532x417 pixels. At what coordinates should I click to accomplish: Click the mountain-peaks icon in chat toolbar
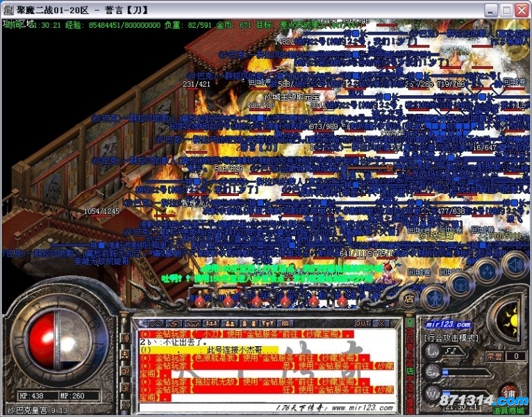(155, 323)
